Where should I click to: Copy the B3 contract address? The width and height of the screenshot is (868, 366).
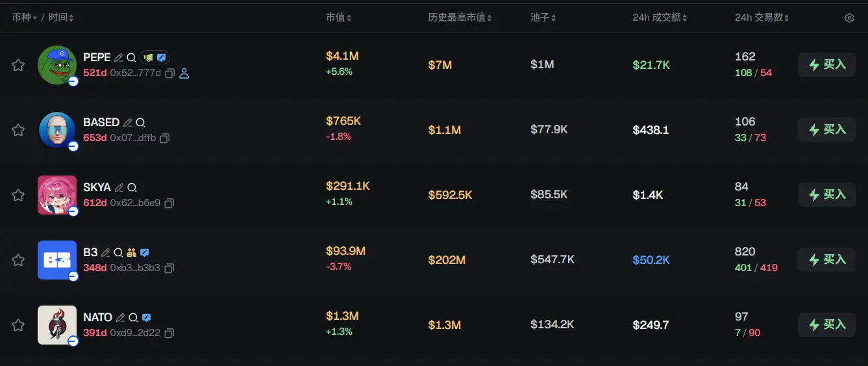point(169,268)
